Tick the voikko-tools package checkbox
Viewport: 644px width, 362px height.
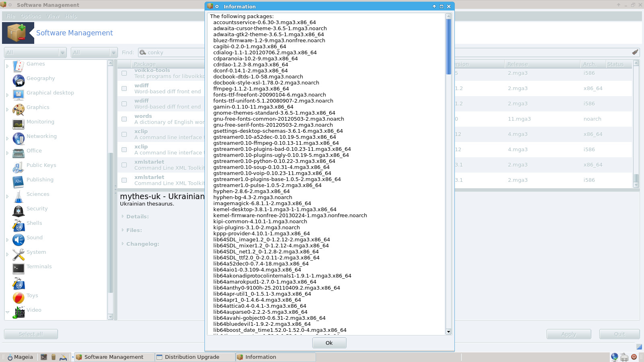(124, 73)
